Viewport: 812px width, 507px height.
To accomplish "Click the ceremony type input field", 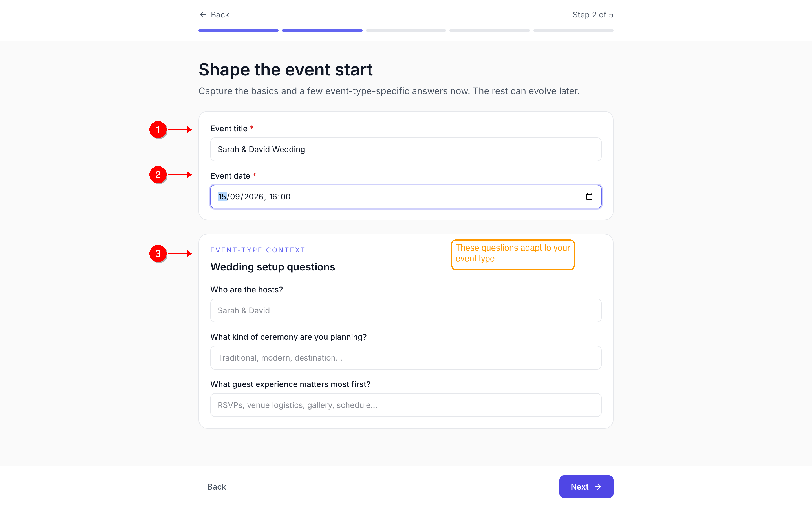I will click(406, 358).
